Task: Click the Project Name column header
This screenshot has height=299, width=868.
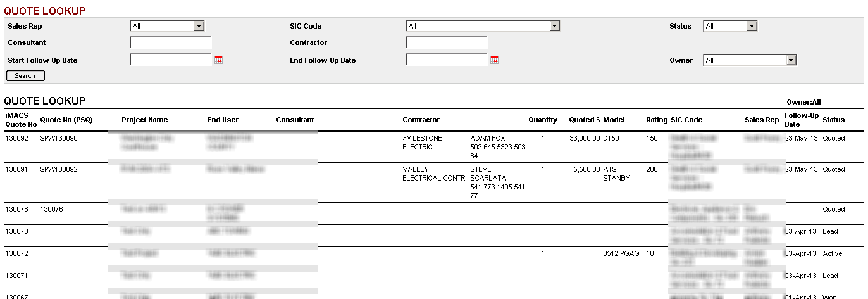Action: pos(145,120)
